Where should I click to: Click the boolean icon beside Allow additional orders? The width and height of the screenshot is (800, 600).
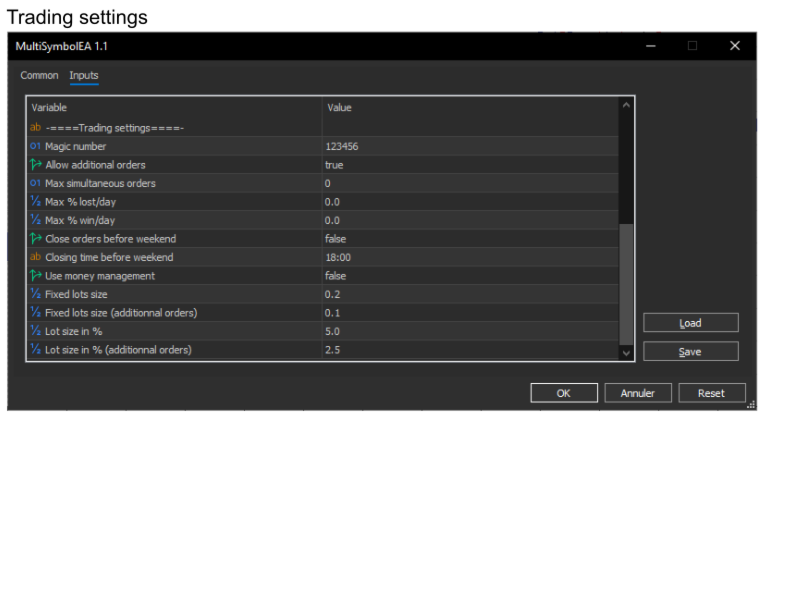(35, 164)
